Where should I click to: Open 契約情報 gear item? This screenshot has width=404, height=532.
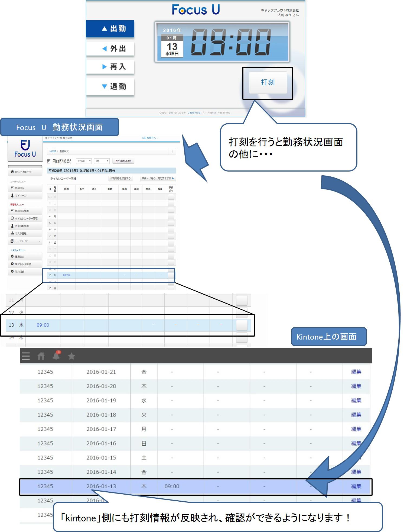pos(25,272)
